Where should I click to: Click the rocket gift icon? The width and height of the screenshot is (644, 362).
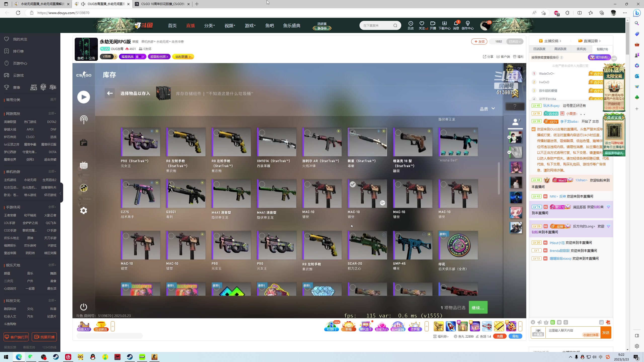[451, 326]
